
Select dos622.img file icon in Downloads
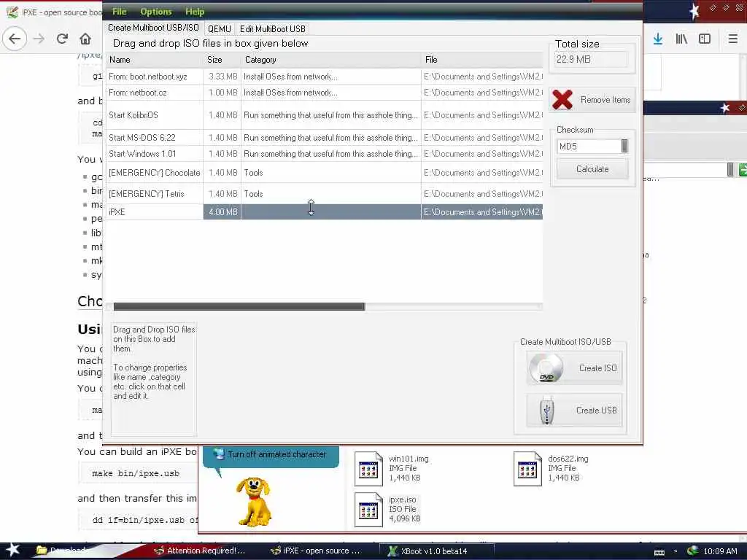[527, 469]
